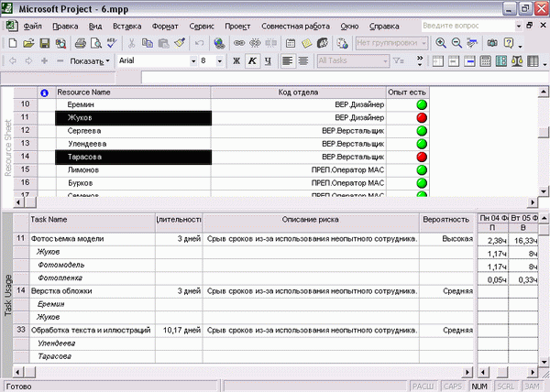Open the Показать dropdown
Viewport: 550px width, 392px height.
click(90, 61)
